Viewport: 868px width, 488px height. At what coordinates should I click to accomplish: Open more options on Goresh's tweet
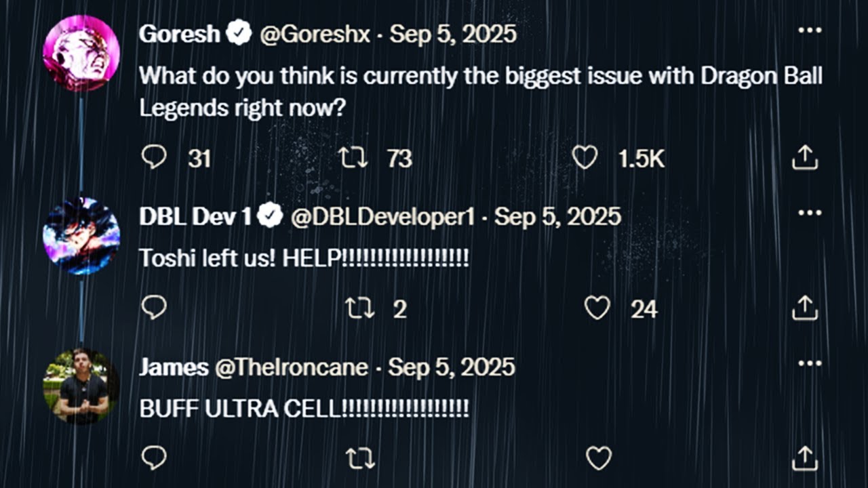pyautogui.click(x=810, y=30)
